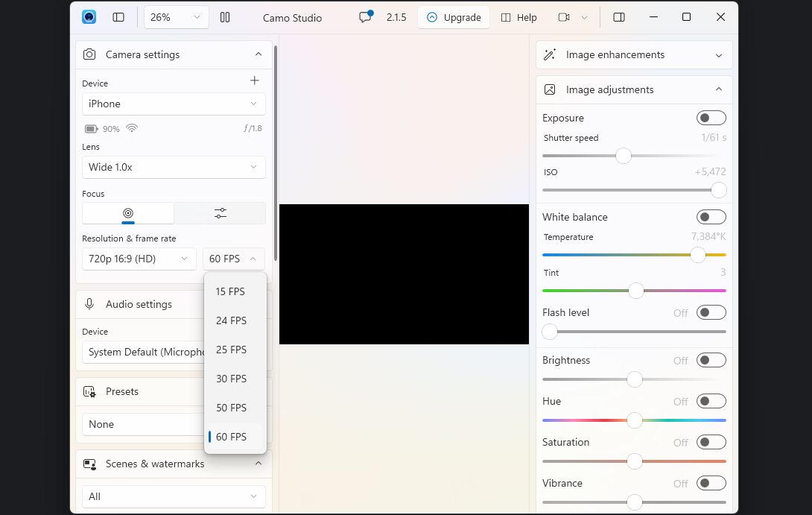Image resolution: width=812 pixels, height=515 pixels.
Task: Click the Temperature slider handle
Action: (x=698, y=255)
